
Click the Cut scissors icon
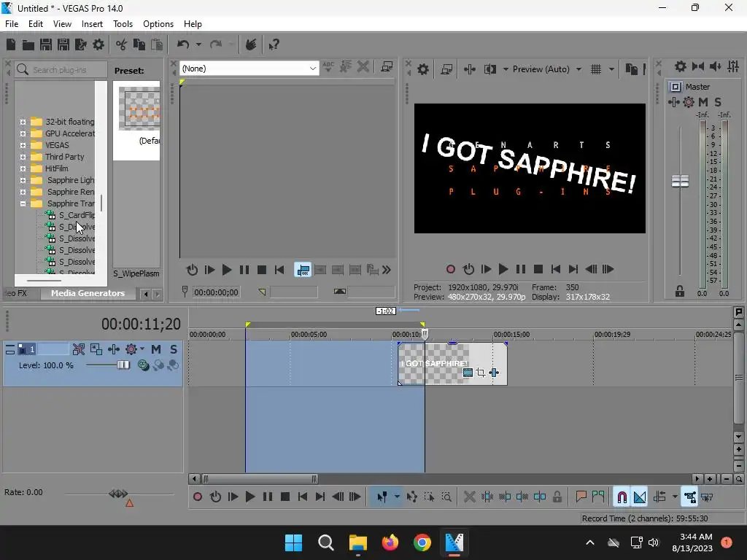tap(122, 44)
